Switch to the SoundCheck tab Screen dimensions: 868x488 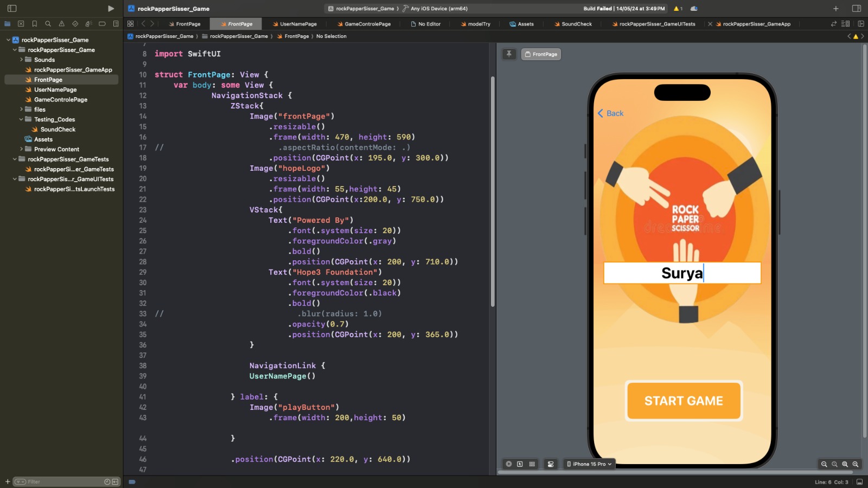click(x=573, y=24)
